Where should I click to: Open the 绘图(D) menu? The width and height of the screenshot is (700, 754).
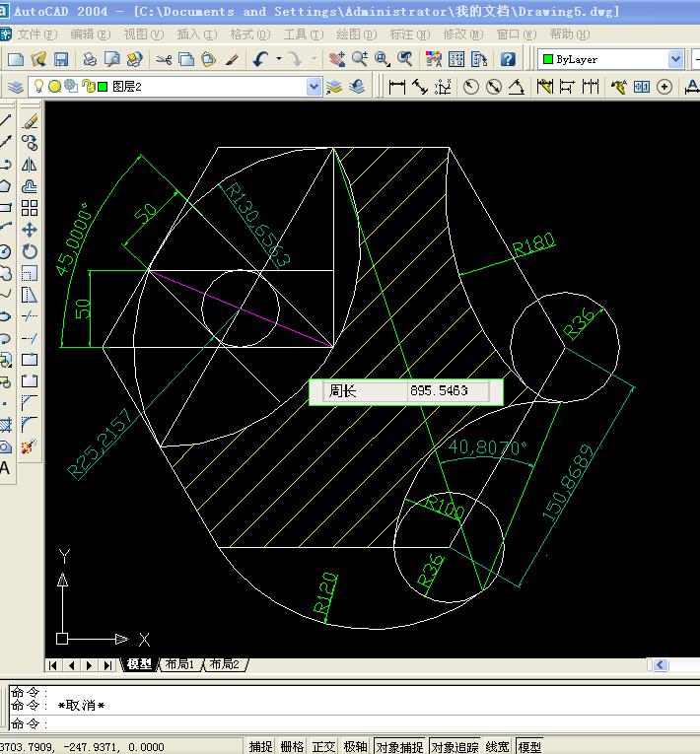point(357,34)
